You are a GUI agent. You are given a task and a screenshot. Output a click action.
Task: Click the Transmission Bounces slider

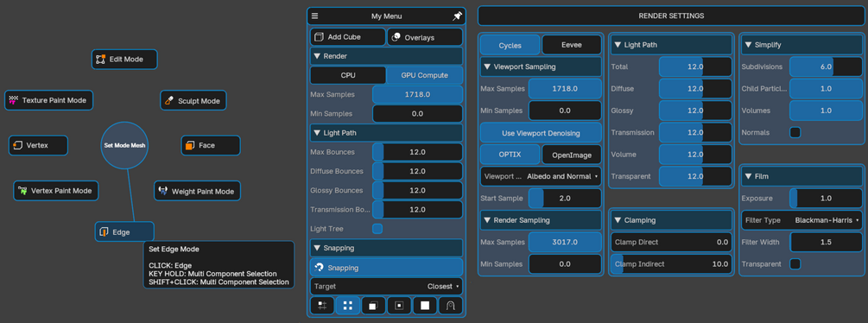(x=417, y=210)
